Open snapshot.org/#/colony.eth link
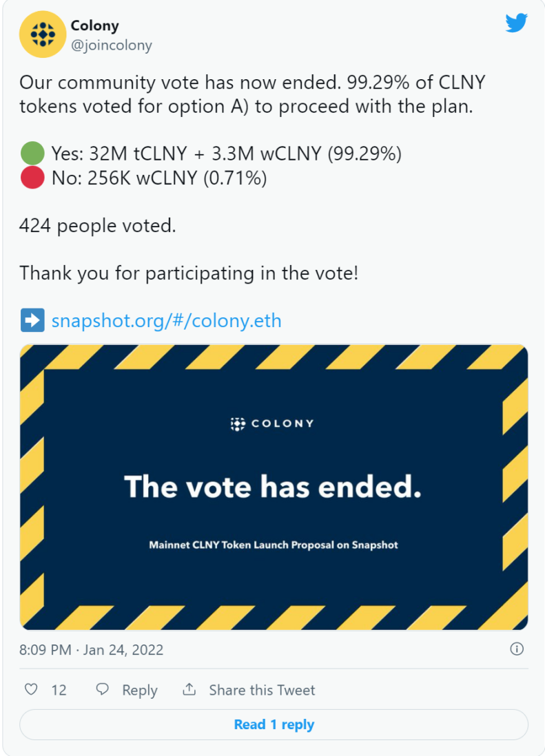The height and width of the screenshot is (756, 545). 167,321
